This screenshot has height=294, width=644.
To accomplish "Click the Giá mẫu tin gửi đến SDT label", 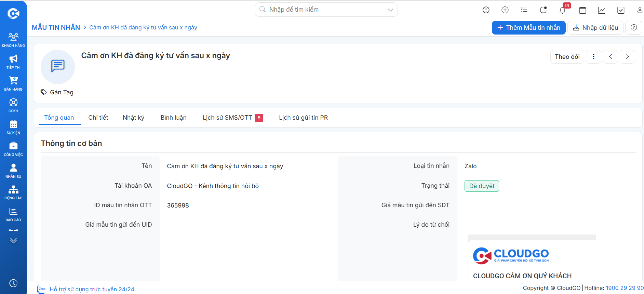I will 415,205.
